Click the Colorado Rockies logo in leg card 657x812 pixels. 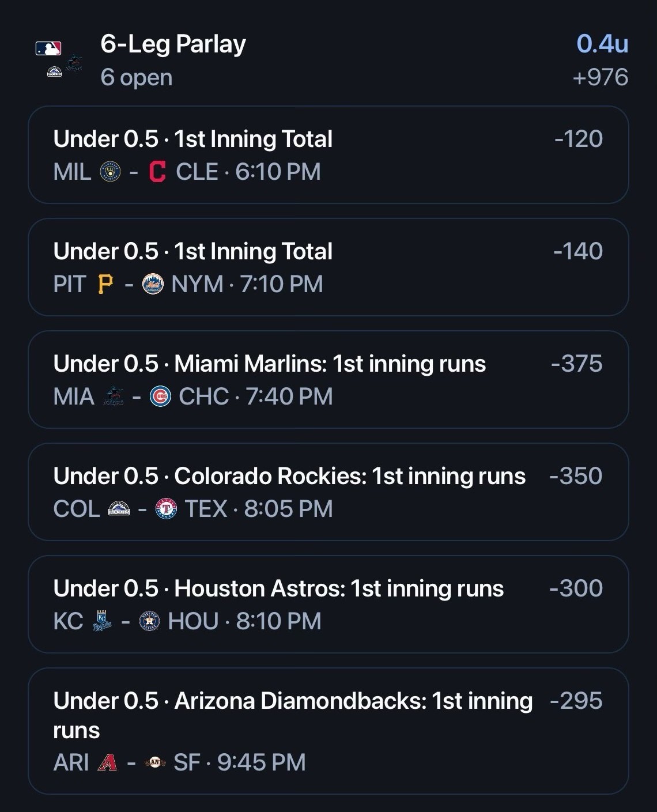pos(119,509)
